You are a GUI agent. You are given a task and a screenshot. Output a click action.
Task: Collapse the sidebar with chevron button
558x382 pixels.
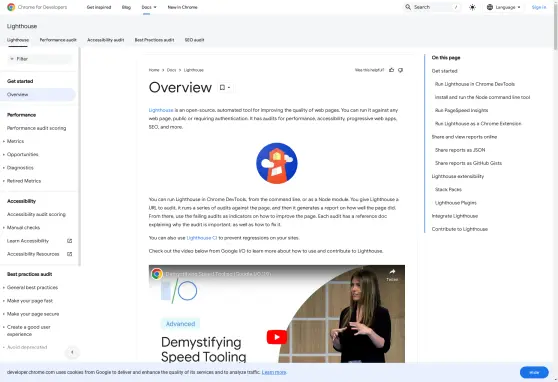pos(72,352)
